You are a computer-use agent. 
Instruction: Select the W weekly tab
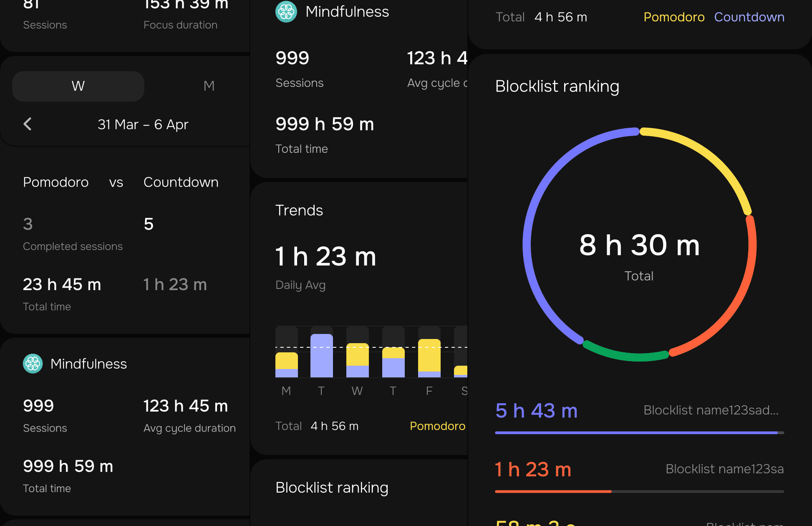pyautogui.click(x=78, y=86)
